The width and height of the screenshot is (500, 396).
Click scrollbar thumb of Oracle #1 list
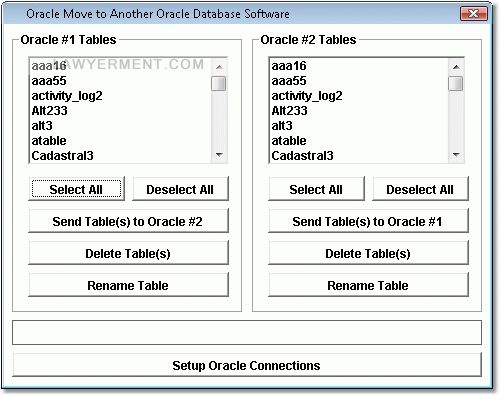219,83
